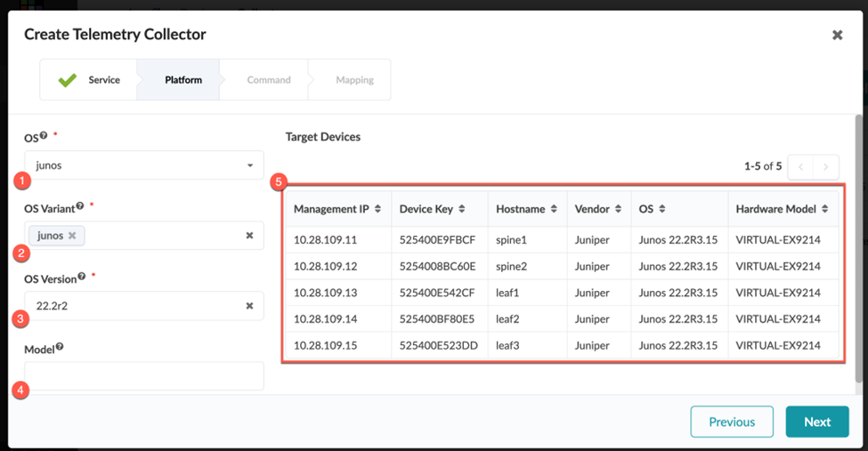The width and height of the screenshot is (868, 451).
Task: Click the Previous button
Action: [731, 422]
